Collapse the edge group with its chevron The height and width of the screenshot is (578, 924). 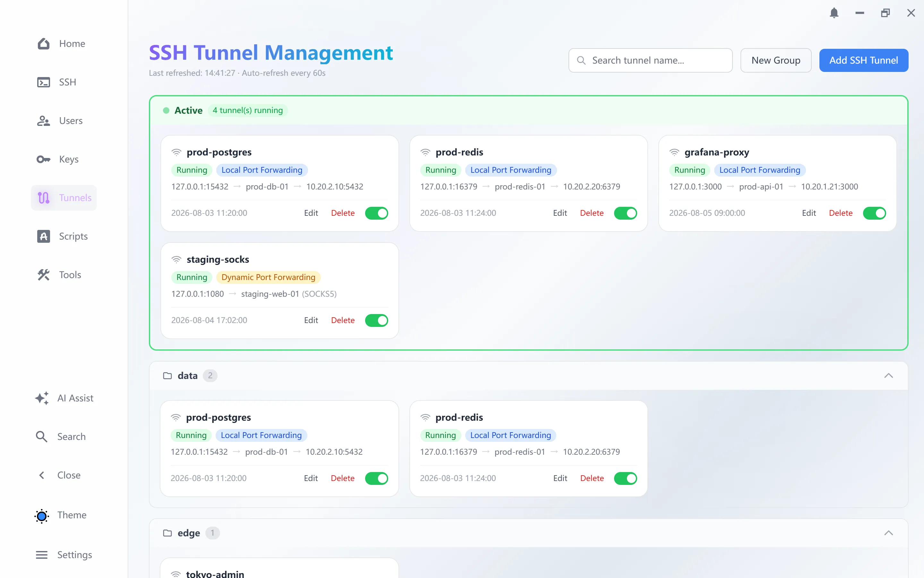point(888,533)
